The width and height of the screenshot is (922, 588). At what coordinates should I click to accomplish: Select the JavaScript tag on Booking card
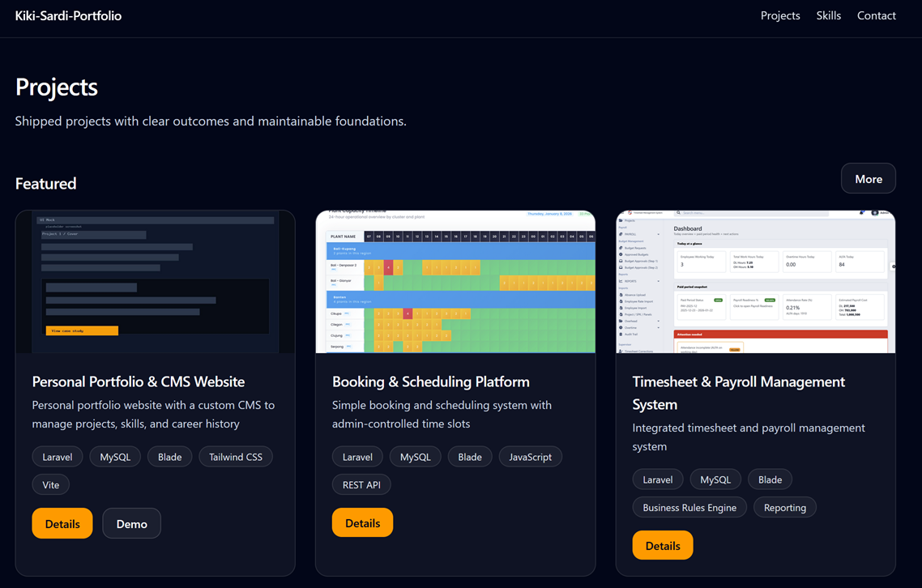point(530,456)
